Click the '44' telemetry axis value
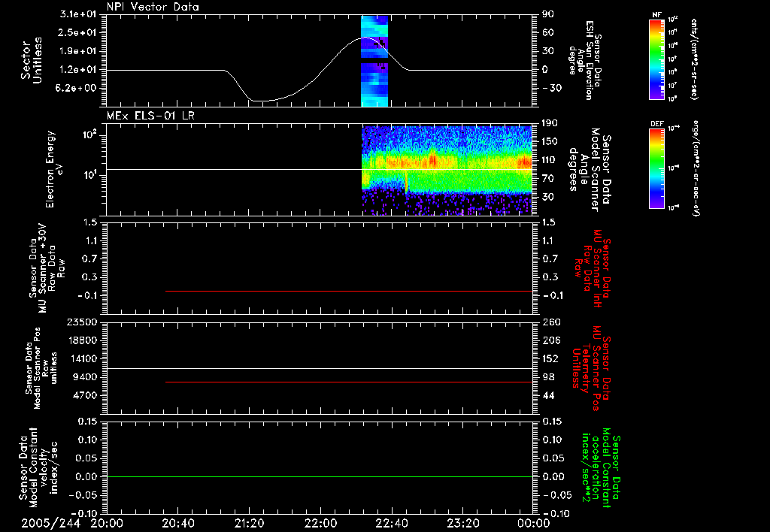 (548, 395)
